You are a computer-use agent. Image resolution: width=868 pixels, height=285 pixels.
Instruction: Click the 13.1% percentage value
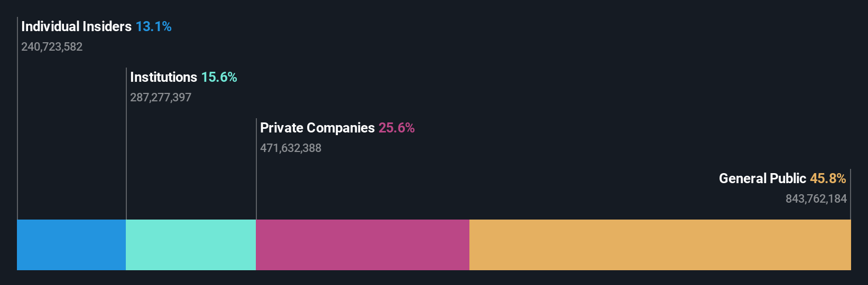153,26
